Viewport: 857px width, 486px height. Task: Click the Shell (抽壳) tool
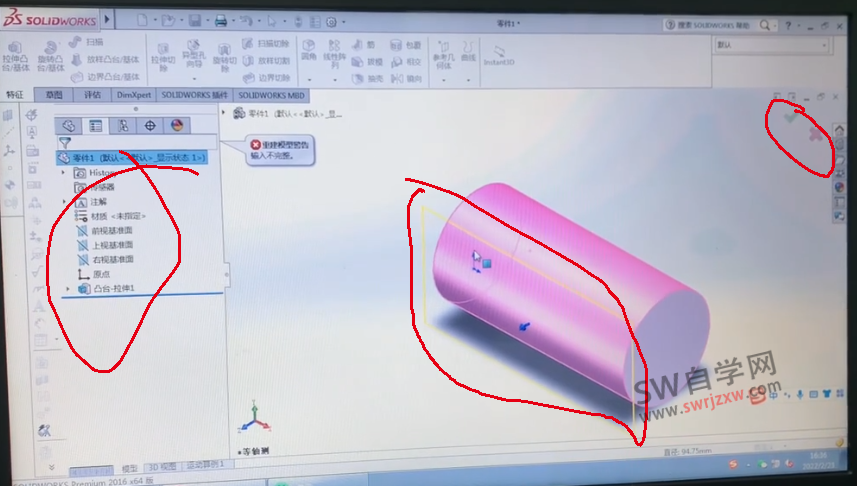[367, 79]
